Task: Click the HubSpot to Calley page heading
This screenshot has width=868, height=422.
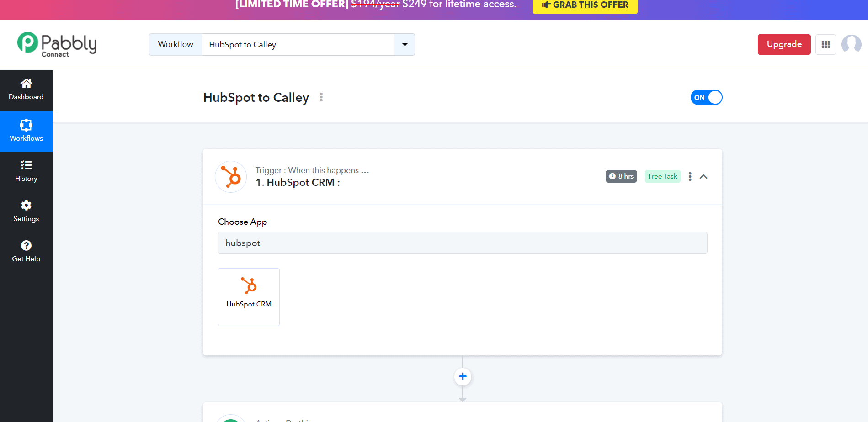Action: (x=256, y=97)
